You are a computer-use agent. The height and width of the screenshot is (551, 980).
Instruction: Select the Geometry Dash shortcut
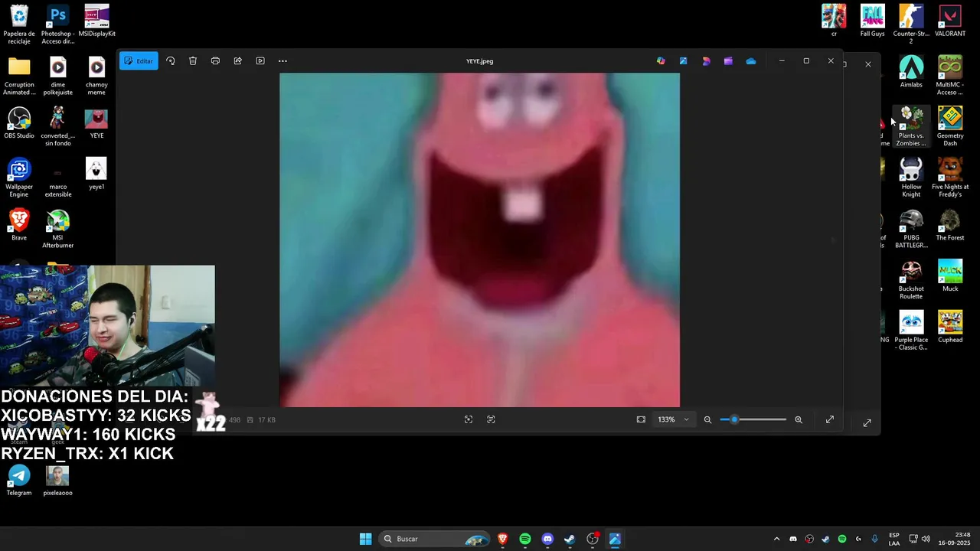[x=950, y=127]
